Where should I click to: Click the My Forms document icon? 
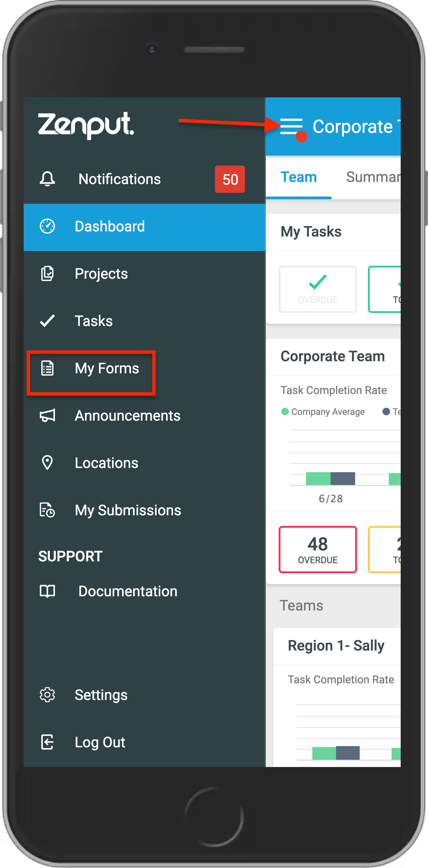point(47,368)
